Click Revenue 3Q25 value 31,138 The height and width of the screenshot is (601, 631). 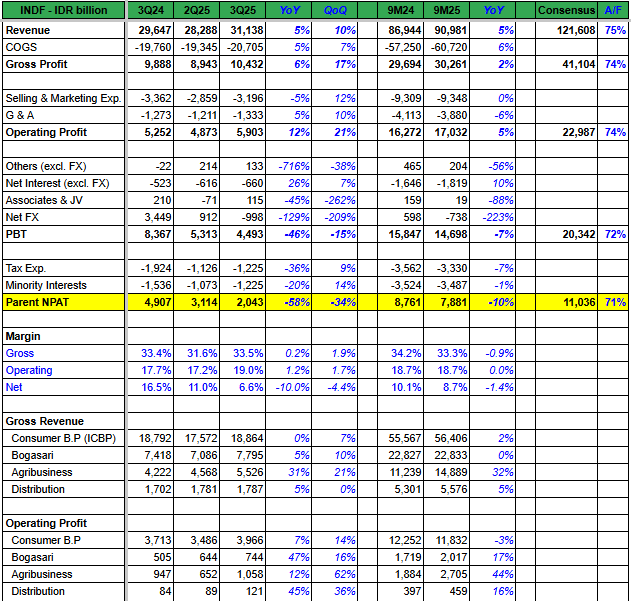pos(247,30)
